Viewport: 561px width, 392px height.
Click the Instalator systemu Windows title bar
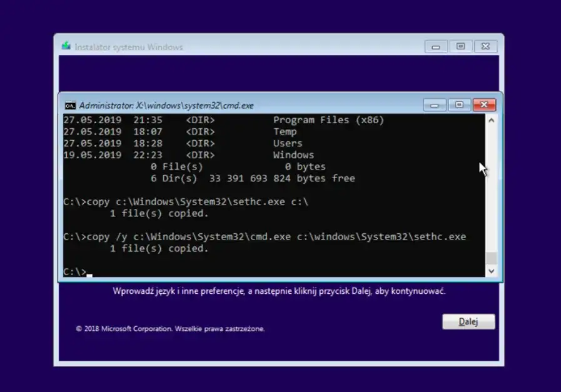[x=188, y=46]
